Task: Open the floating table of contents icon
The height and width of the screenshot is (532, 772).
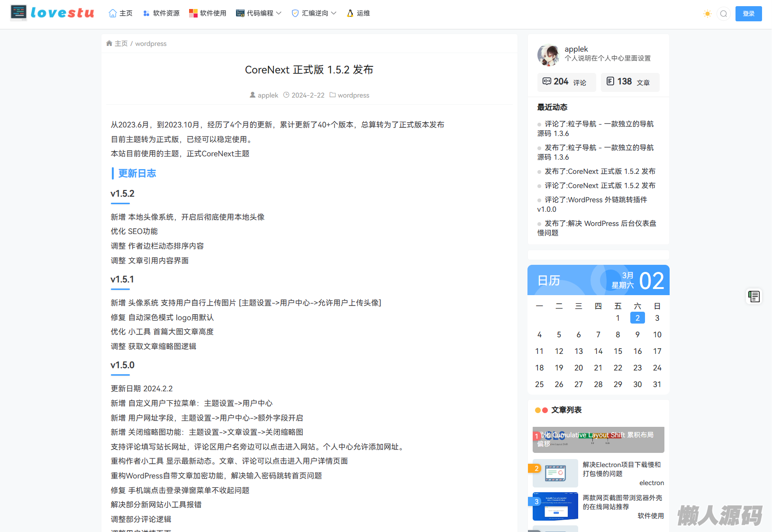Action: 754,297
